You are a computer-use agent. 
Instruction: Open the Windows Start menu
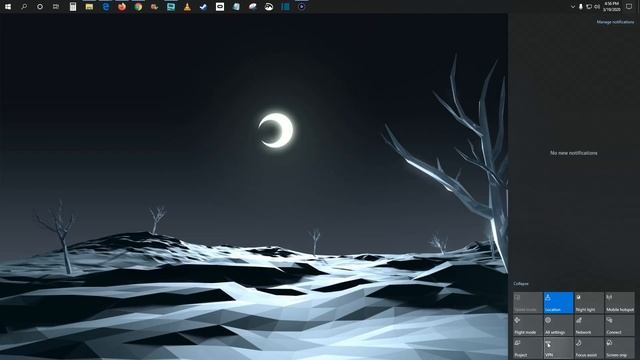click(8, 7)
